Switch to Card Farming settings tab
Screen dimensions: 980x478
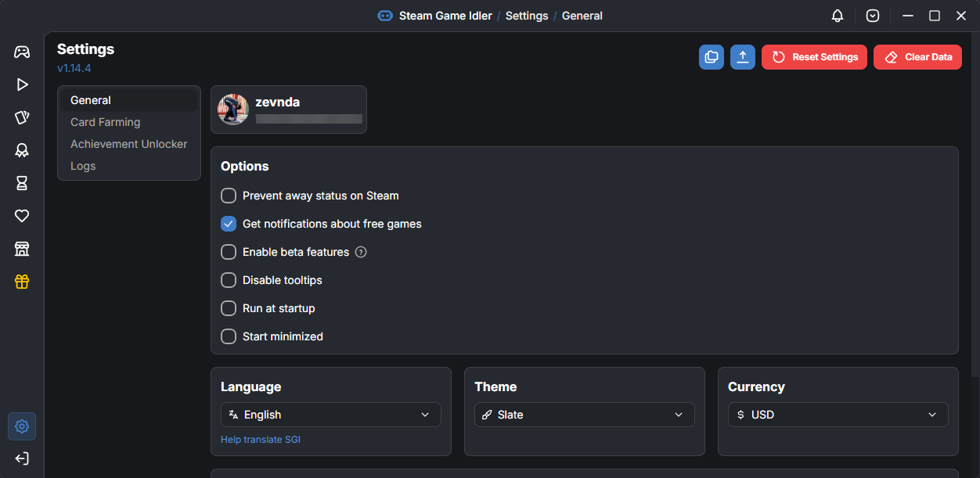[129, 122]
